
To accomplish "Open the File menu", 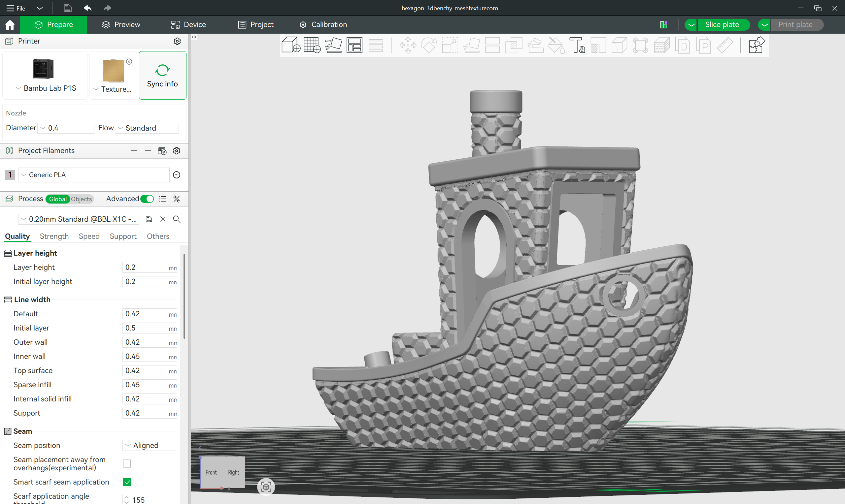I will point(16,8).
